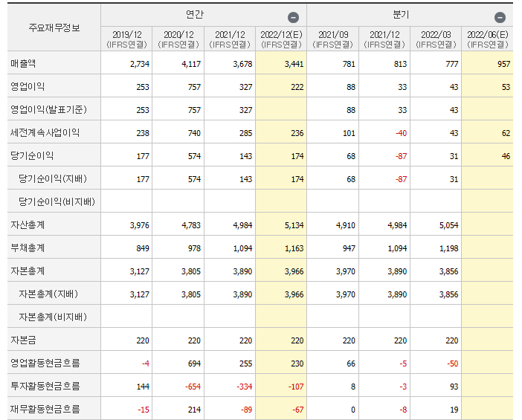Select the 영업활동현금흐름 row label
522x420 pixels.
click(45, 363)
